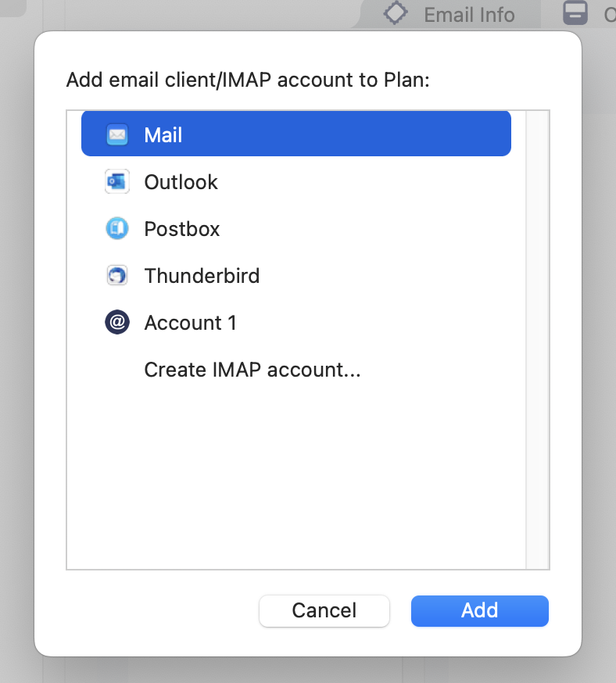Viewport: 616px width, 683px height.
Task: Click the Account 1 at-sign icon
Action: pyautogui.click(x=117, y=323)
